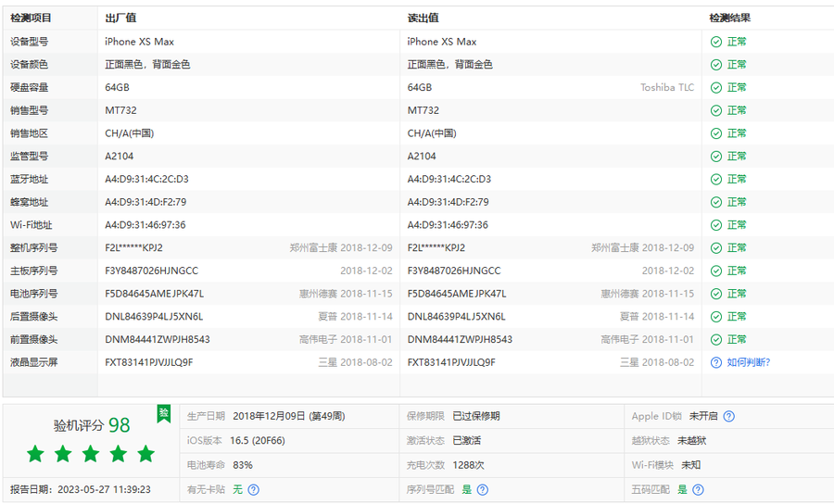Click the check icon in 设备颜色 row

click(x=716, y=65)
